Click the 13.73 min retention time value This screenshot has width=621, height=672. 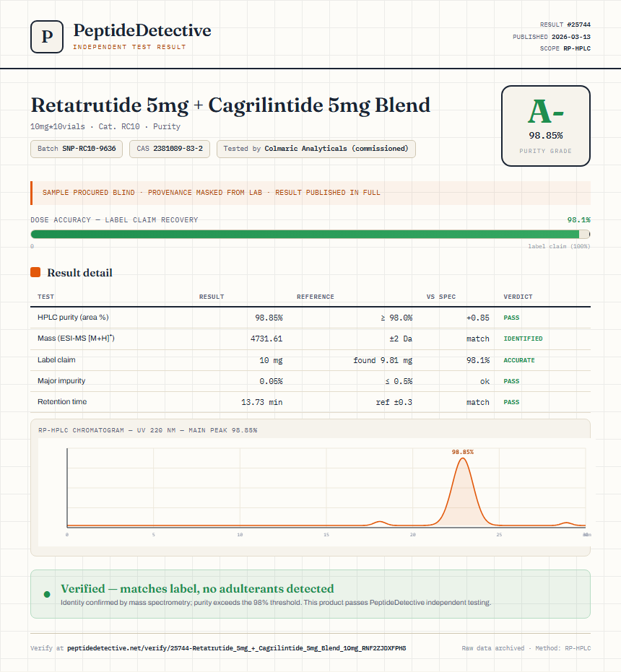coord(261,402)
